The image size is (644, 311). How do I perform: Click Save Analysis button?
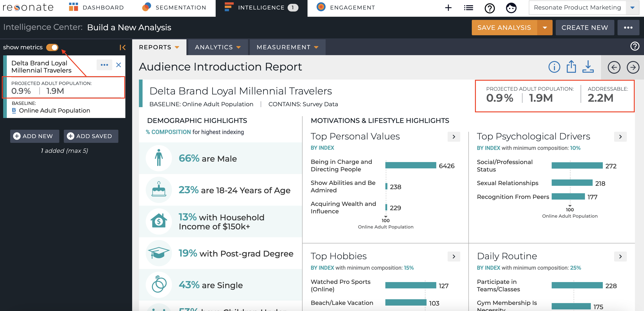(504, 28)
